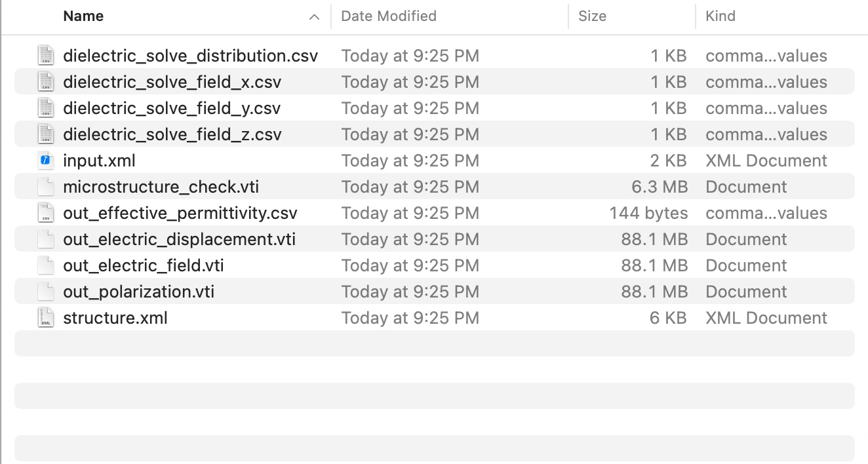Screen dimensions: 868x464
Task: Click the microstructure_check.vti document icon
Action: click(45, 187)
